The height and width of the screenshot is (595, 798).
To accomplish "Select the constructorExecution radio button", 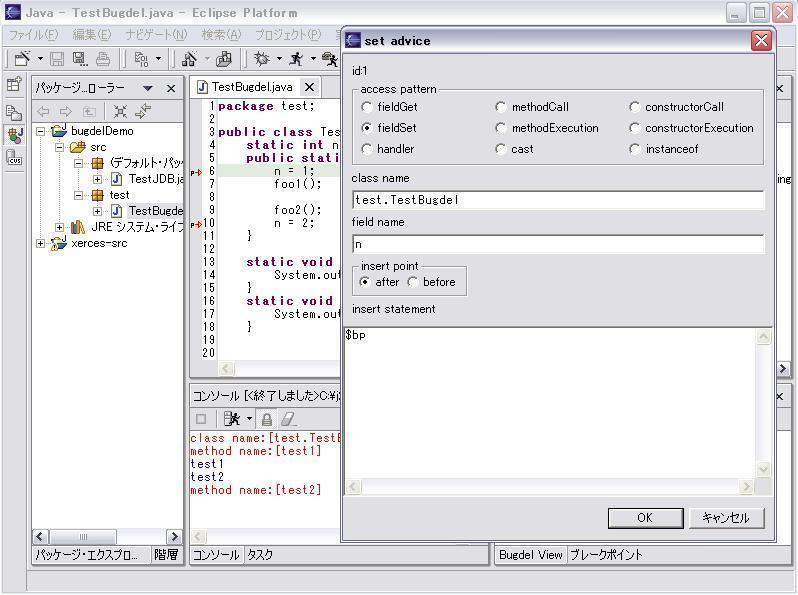I will pos(634,128).
